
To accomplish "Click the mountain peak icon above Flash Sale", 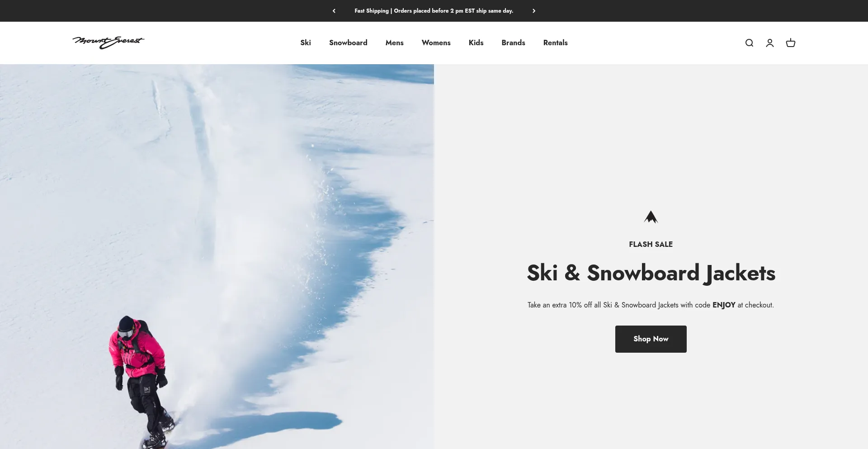I will pos(651,217).
